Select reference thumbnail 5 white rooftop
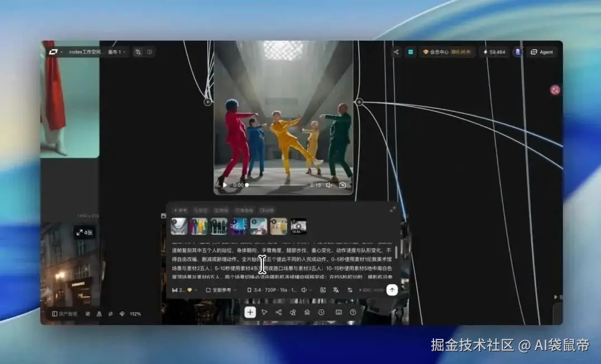 point(259,227)
